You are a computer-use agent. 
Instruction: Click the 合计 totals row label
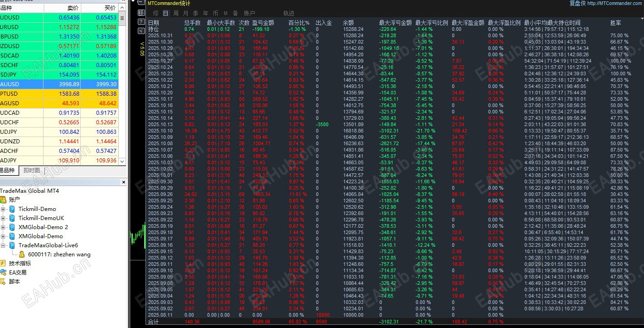tap(154, 322)
